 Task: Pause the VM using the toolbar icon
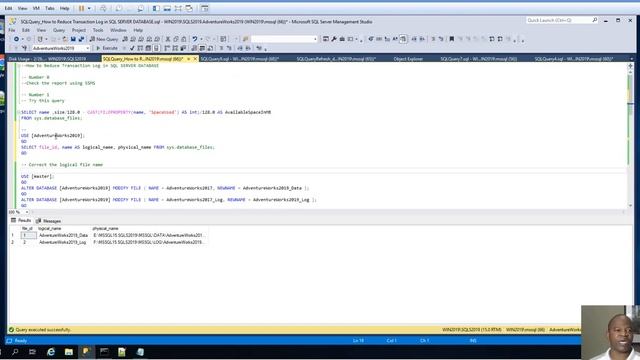coord(81,8)
